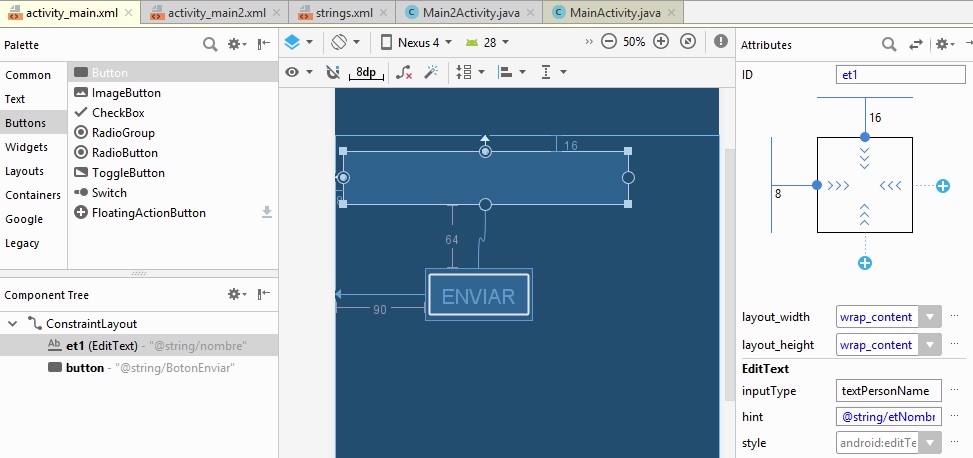Collapse the ConstraintLayout tree node

click(13, 324)
